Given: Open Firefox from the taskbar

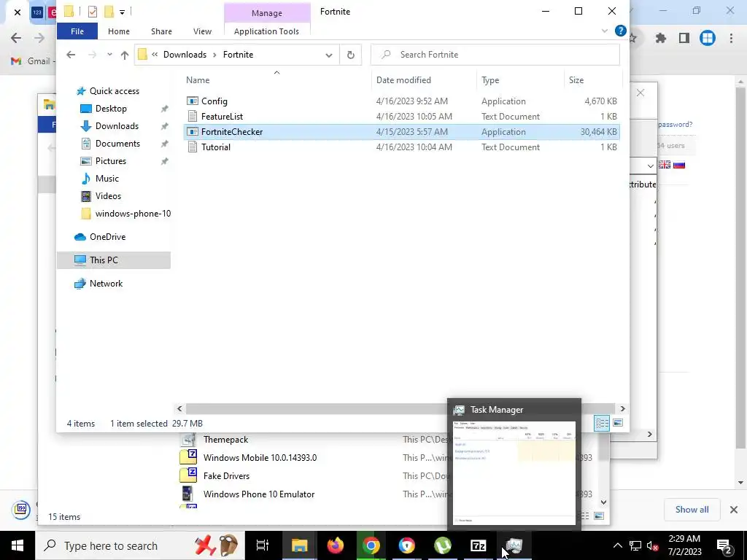Looking at the screenshot, I should coord(336,545).
